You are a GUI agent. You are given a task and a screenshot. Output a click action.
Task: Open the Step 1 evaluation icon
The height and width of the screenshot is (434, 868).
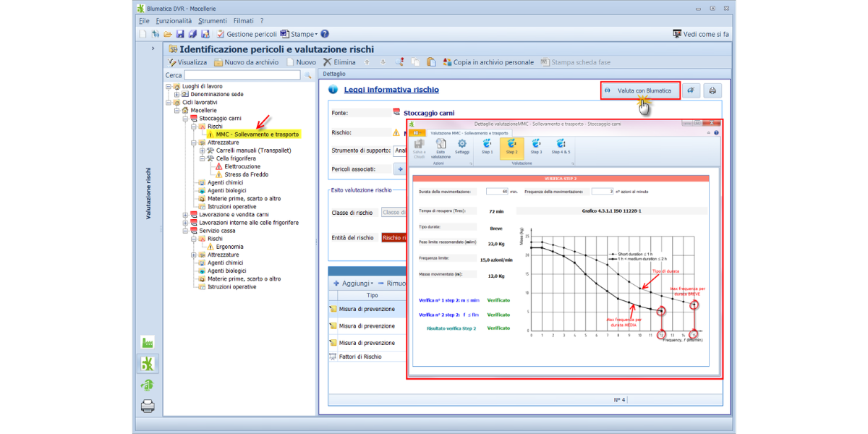(x=487, y=146)
